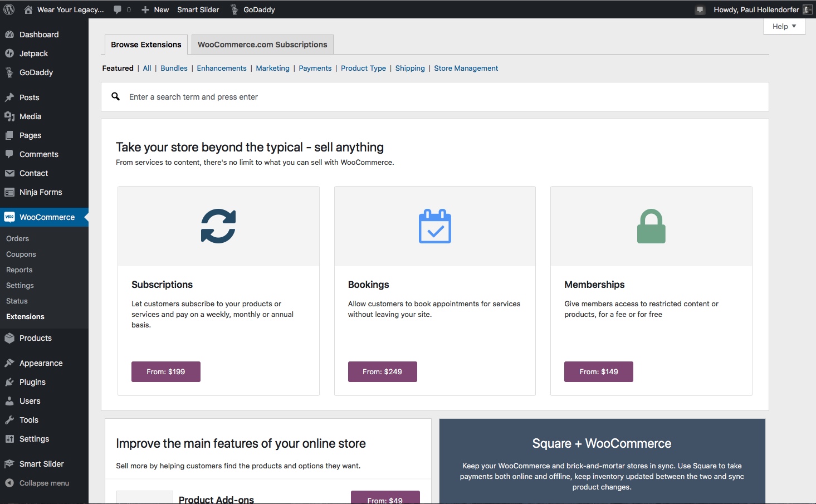This screenshot has width=816, height=504.
Task: Click the Users person icon
Action: (x=9, y=401)
